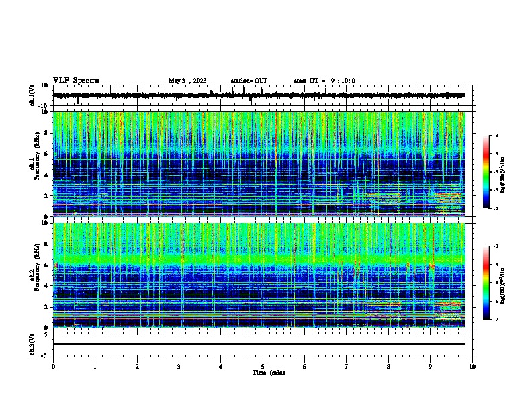Click time axis tick label '0'
532x411 pixels.
pyautogui.click(x=53, y=367)
